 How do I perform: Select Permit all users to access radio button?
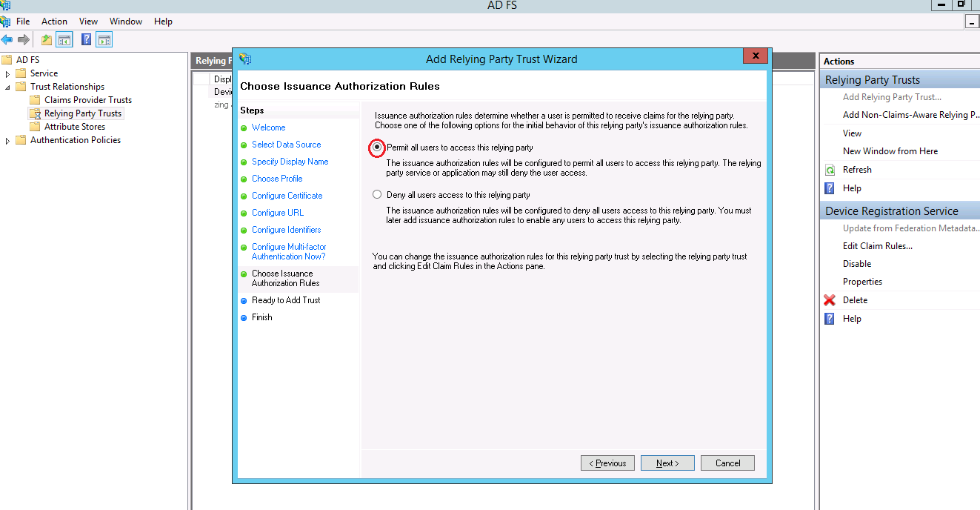coord(378,148)
